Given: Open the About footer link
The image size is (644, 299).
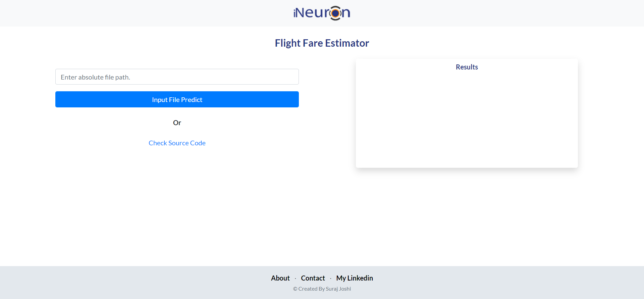Looking at the screenshot, I should tap(280, 278).
